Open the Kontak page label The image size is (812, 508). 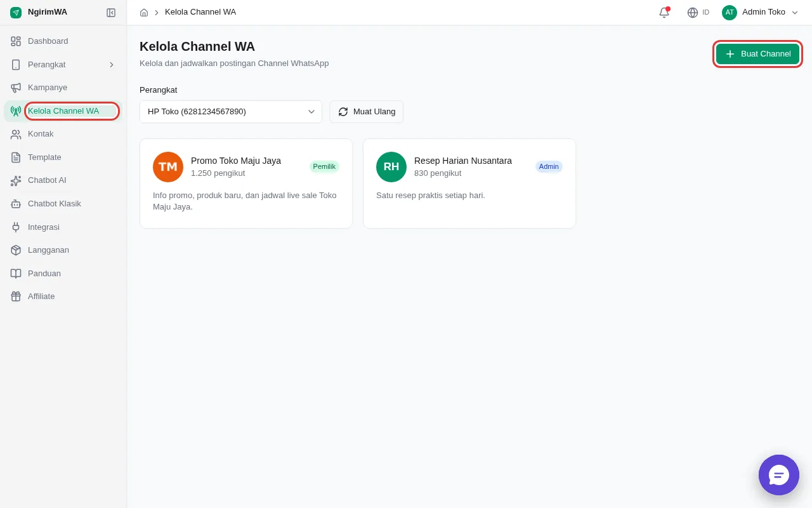[41, 134]
